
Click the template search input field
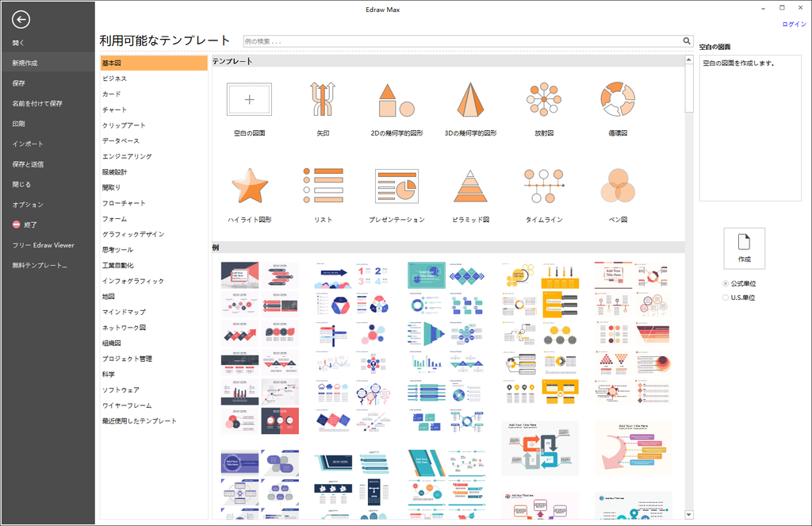coord(462,41)
